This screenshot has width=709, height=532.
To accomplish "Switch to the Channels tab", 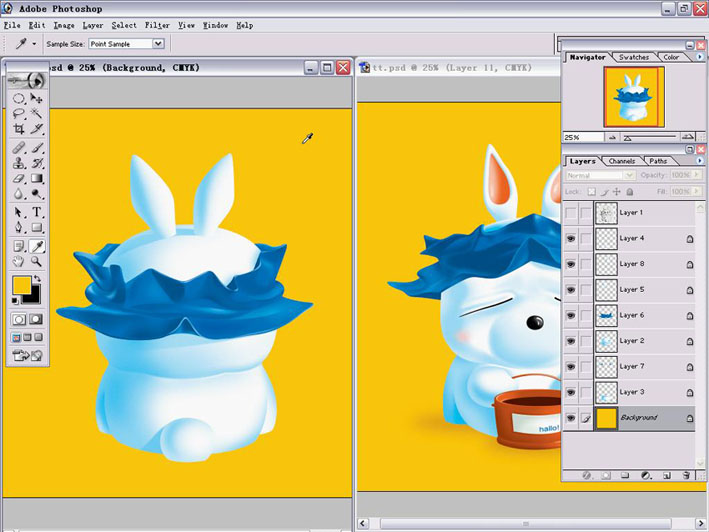I will tap(622, 161).
